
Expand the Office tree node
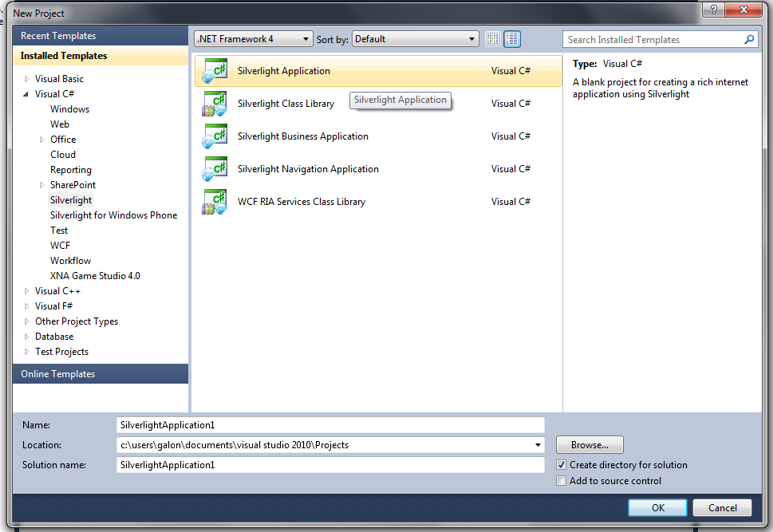(42, 140)
